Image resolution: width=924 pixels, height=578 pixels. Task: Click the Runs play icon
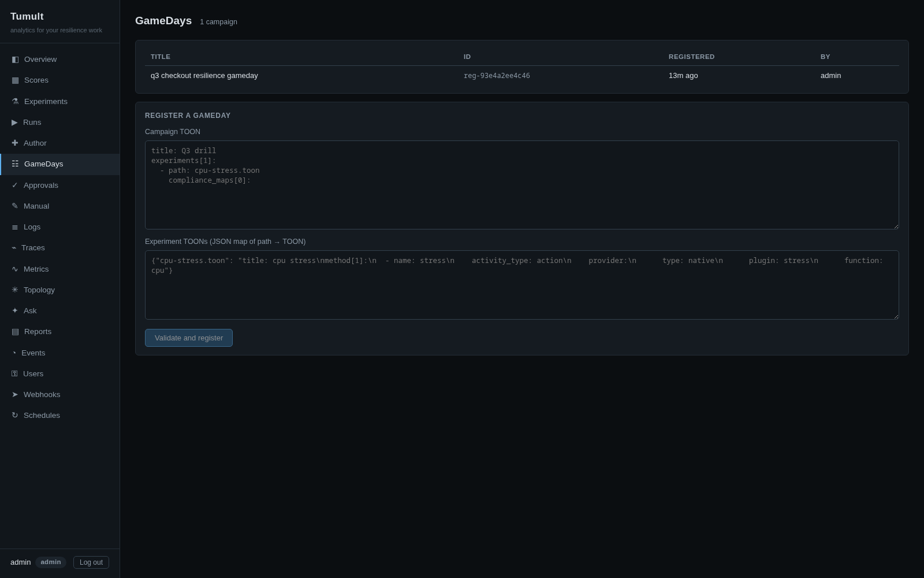click(14, 122)
